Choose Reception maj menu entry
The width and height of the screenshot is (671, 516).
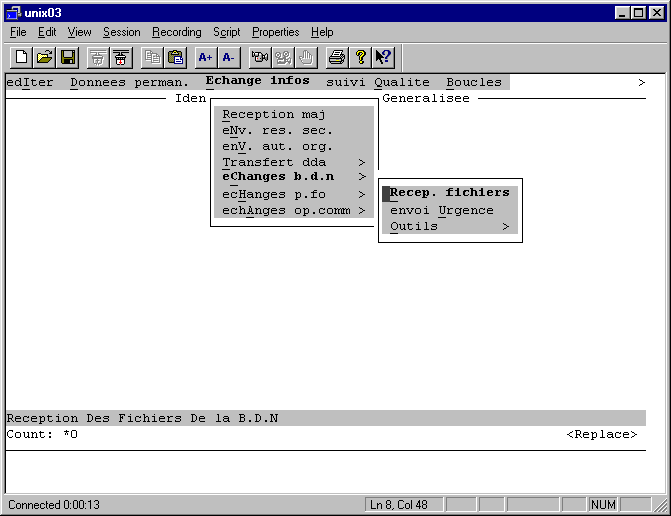coord(274,115)
